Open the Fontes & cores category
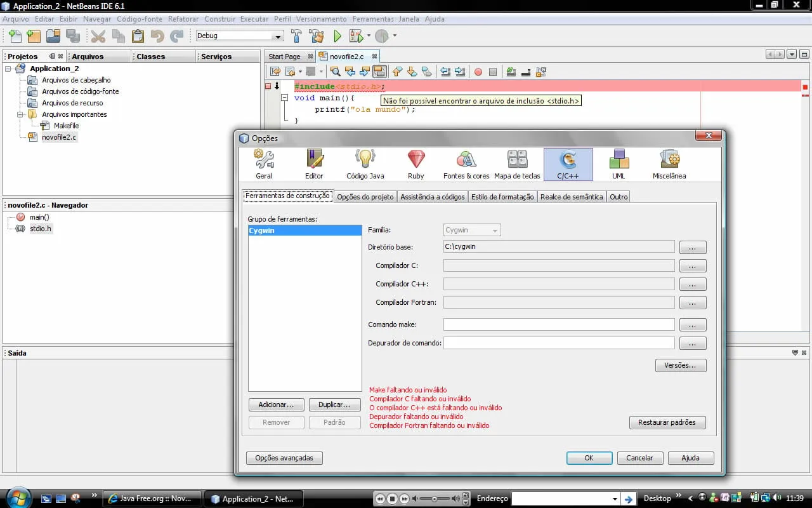Image resolution: width=812 pixels, height=508 pixels. tap(466, 164)
